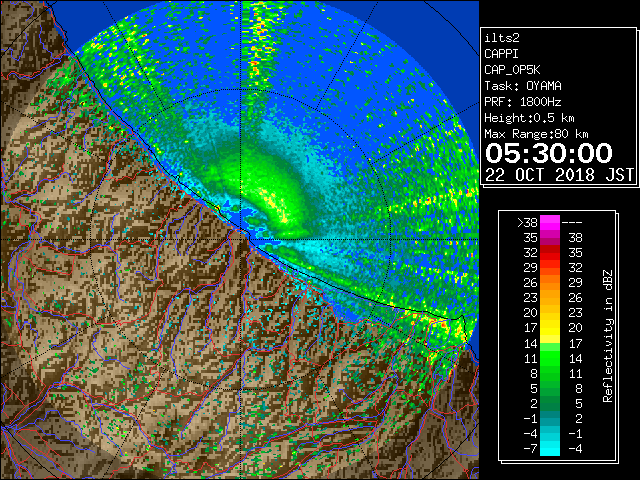Screen dimensions: 640x480
Task: Click the 'CAP_0P5K' product name
Action: (x=512, y=70)
